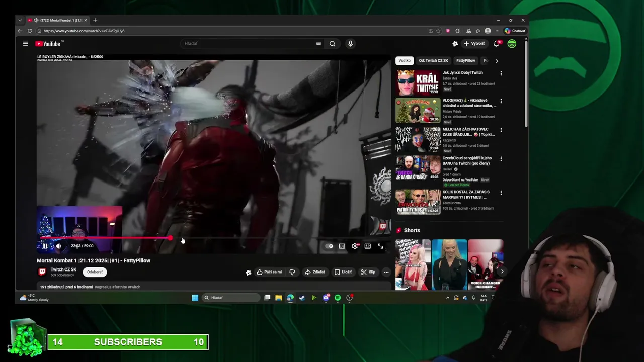Start voice search with the microphone icon
Viewport: 644px width, 362px height.
(350, 44)
